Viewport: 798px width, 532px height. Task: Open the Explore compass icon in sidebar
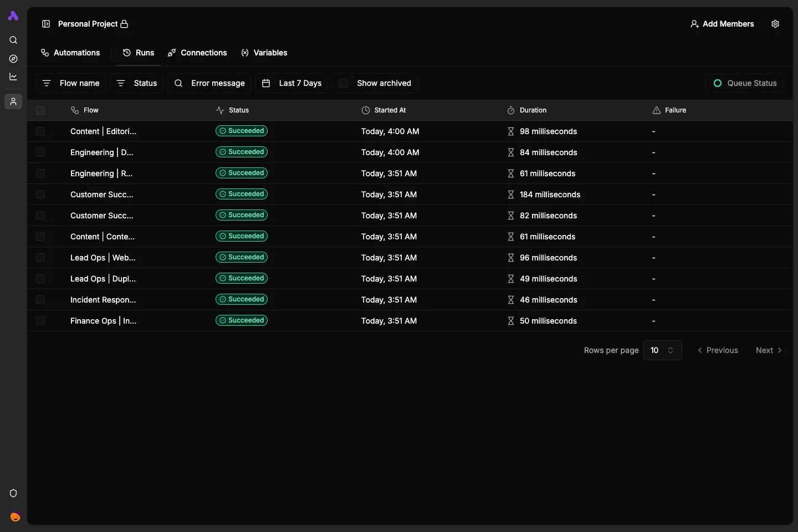coord(13,59)
